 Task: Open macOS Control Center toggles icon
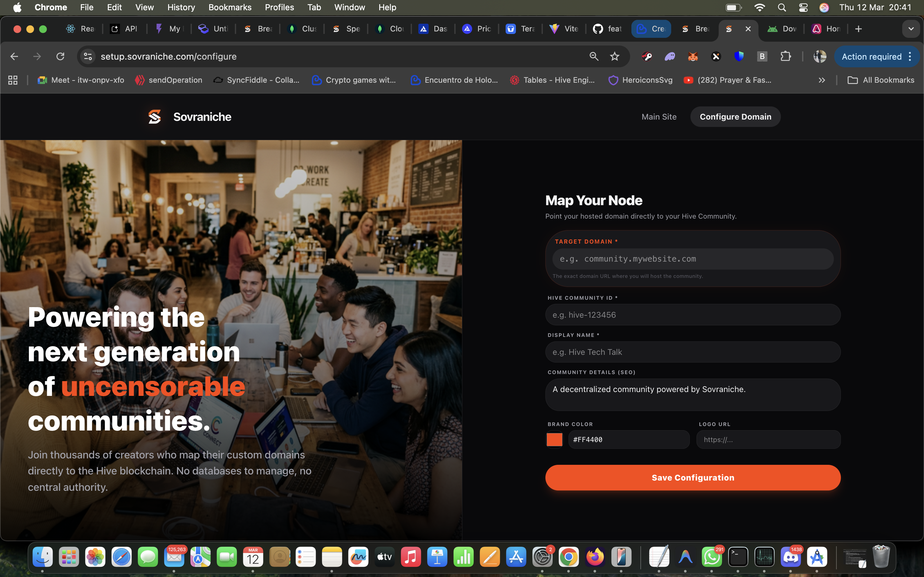point(803,7)
